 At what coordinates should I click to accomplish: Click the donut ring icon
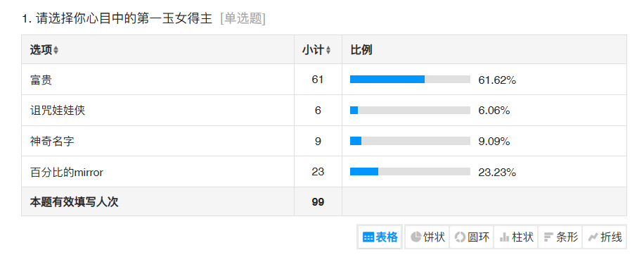[x=461, y=237]
